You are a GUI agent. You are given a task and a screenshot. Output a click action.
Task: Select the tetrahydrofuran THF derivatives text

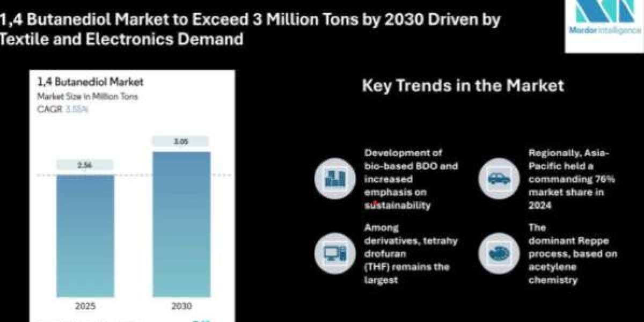click(x=411, y=253)
